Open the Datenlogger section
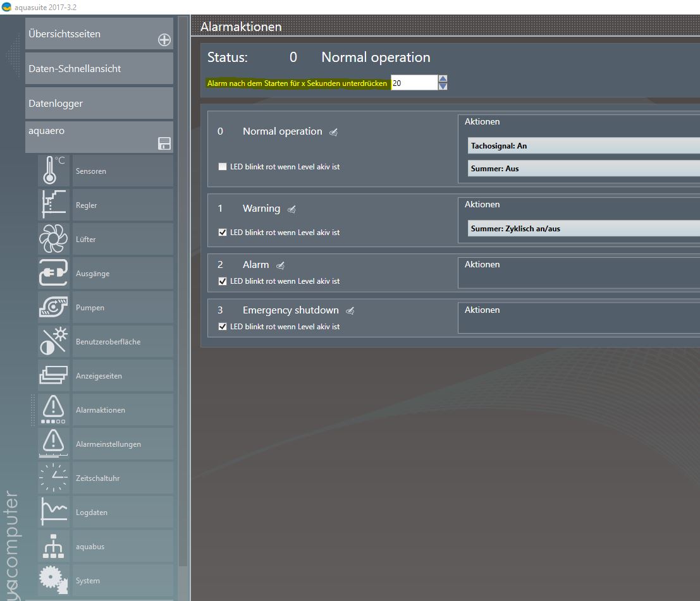700x601 pixels. click(x=99, y=103)
